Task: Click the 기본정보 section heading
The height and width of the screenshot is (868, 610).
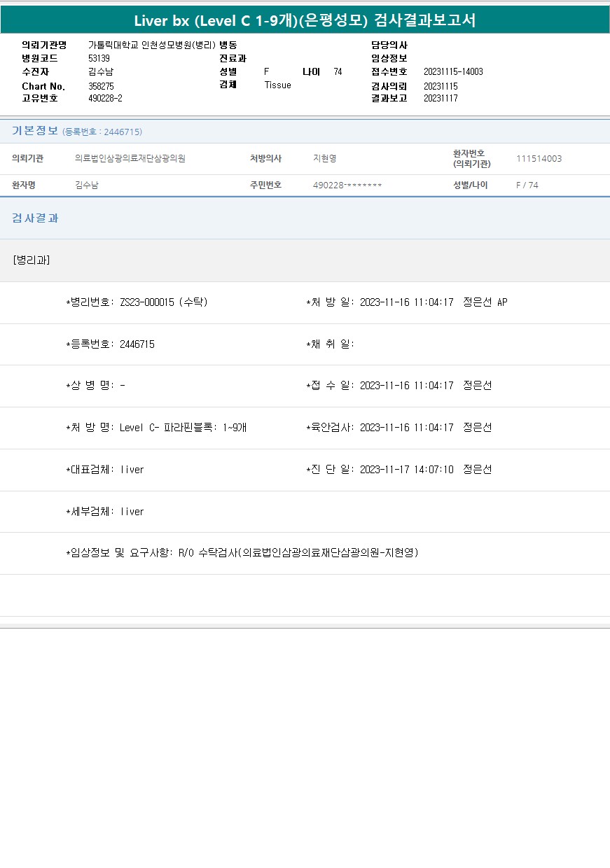Action: [35, 131]
